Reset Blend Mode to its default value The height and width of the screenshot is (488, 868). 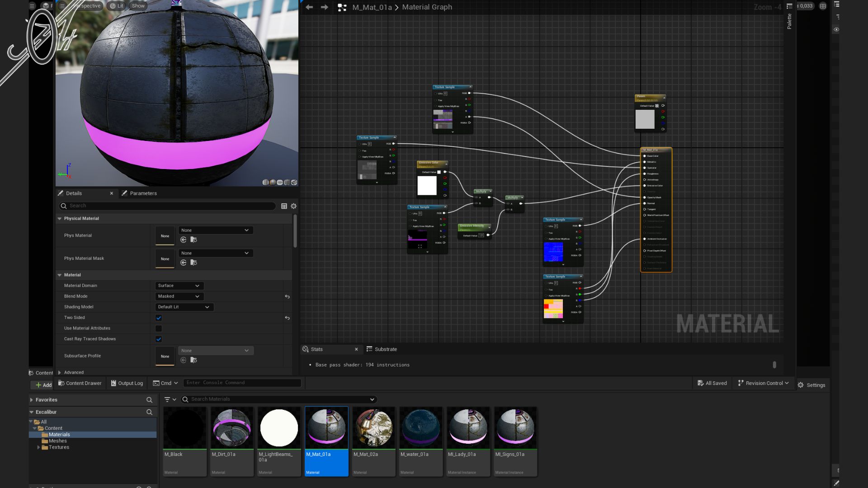pos(287,297)
